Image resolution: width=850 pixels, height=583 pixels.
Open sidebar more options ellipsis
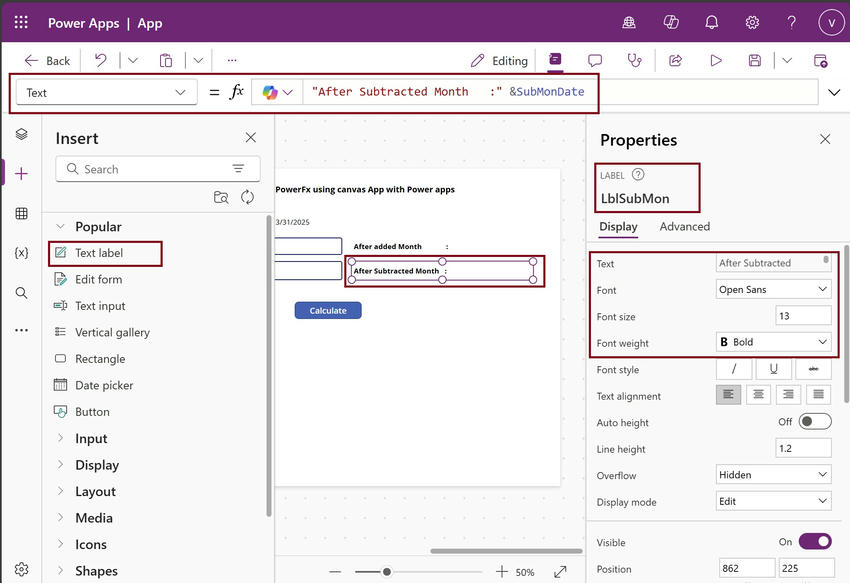[x=22, y=330]
